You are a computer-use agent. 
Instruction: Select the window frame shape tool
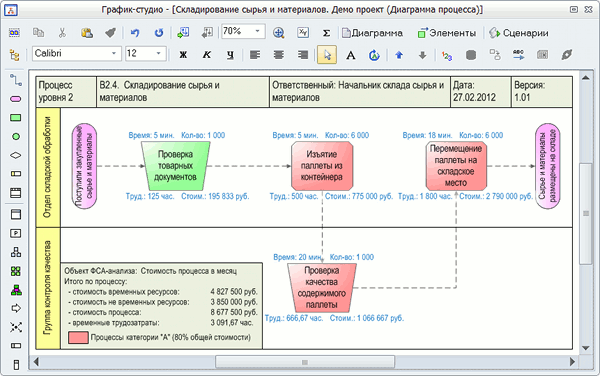click(x=16, y=214)
